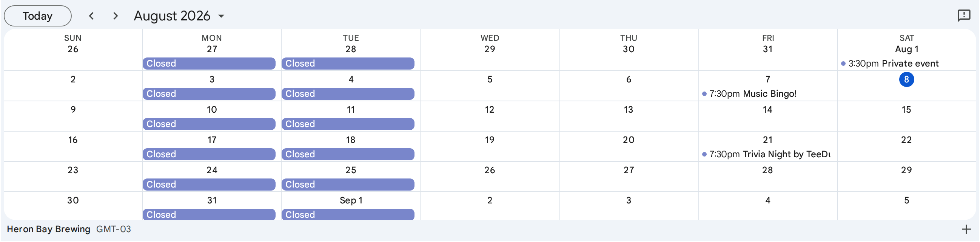Open the send feedback icon

tap(964, 16)
